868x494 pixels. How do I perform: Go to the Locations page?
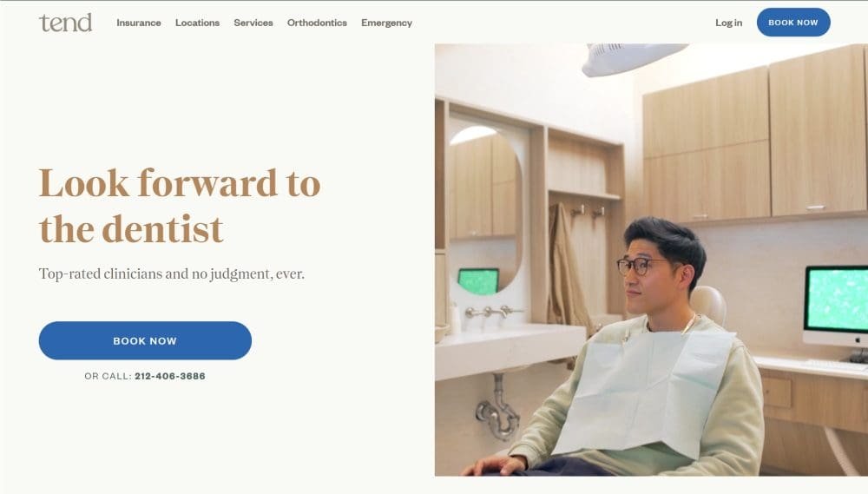click(x=197, y=23)
